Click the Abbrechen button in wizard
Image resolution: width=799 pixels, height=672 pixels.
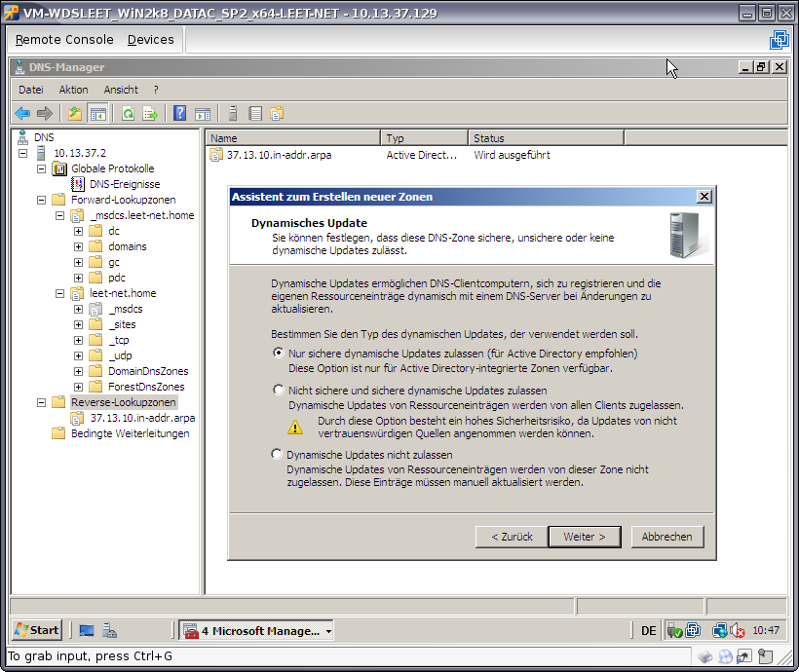tap(667, 537)
